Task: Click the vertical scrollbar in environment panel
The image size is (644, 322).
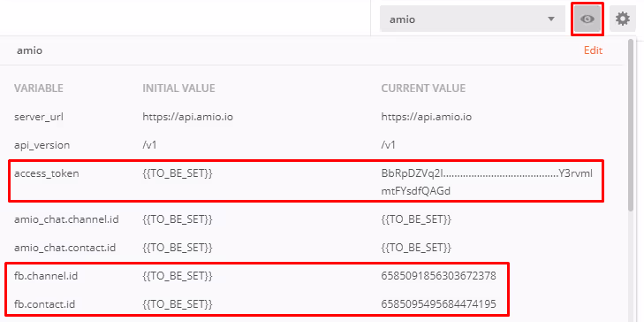Action: [632, 126]
